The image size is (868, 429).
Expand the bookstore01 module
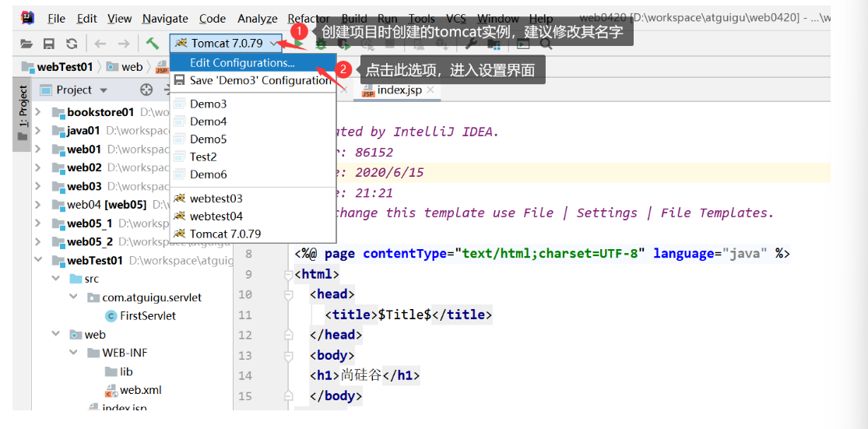click(38, 112)
